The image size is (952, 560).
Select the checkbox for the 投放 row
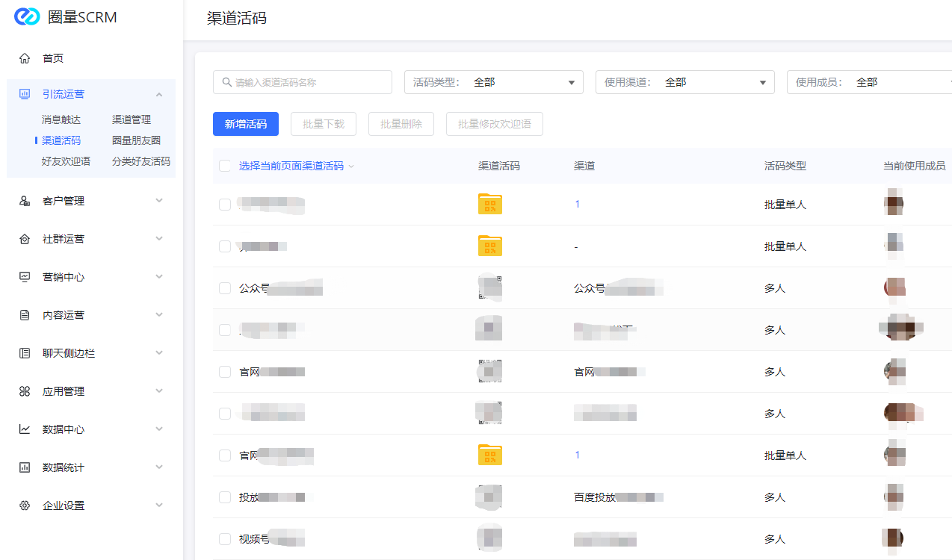[225, 497]
